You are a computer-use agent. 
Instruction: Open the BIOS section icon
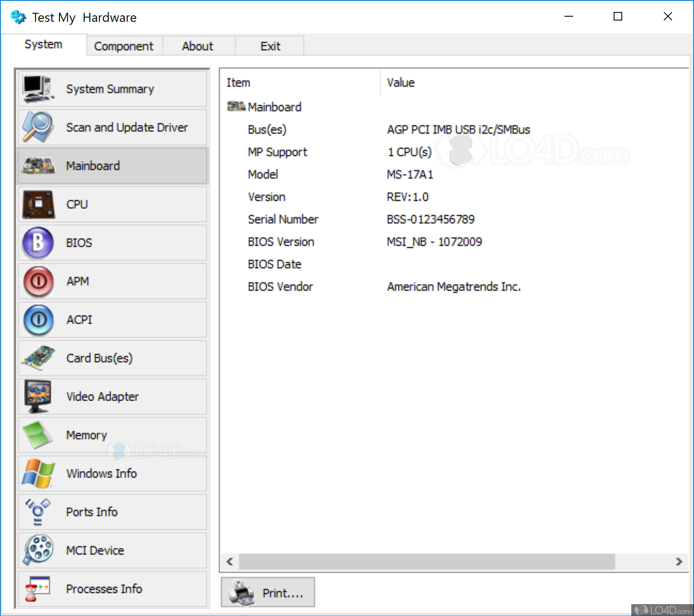38,242
